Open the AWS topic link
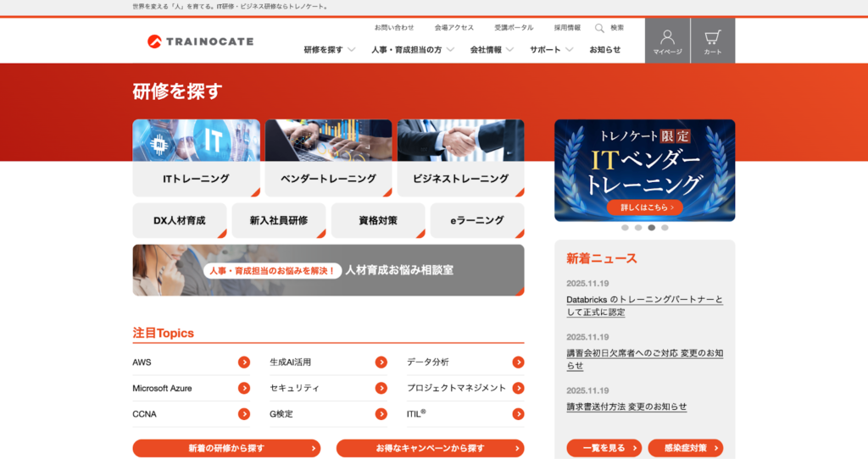Viewport: 868px width, 459px height. (142, 362)
